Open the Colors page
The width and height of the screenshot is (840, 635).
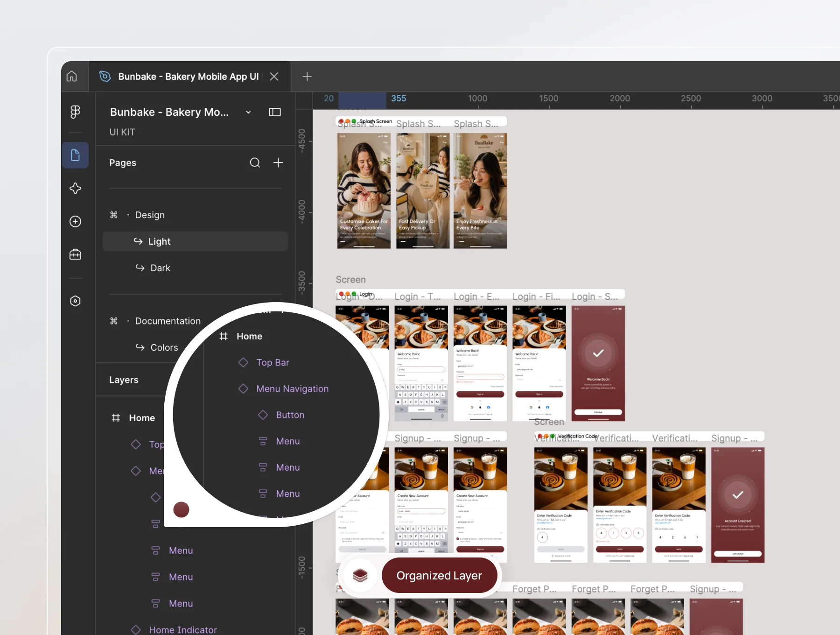coord(164,347)
